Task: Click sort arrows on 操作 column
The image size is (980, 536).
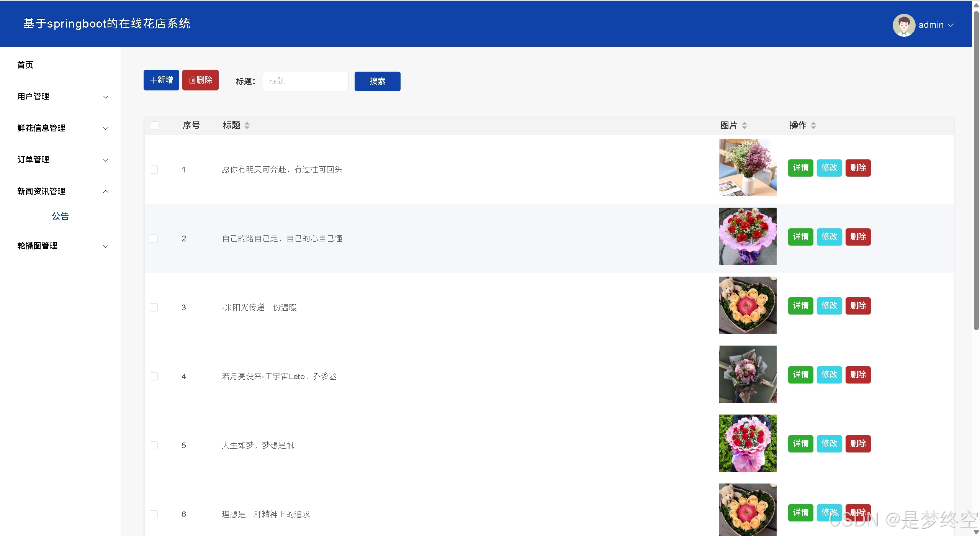Action: (x=813, y=125)
